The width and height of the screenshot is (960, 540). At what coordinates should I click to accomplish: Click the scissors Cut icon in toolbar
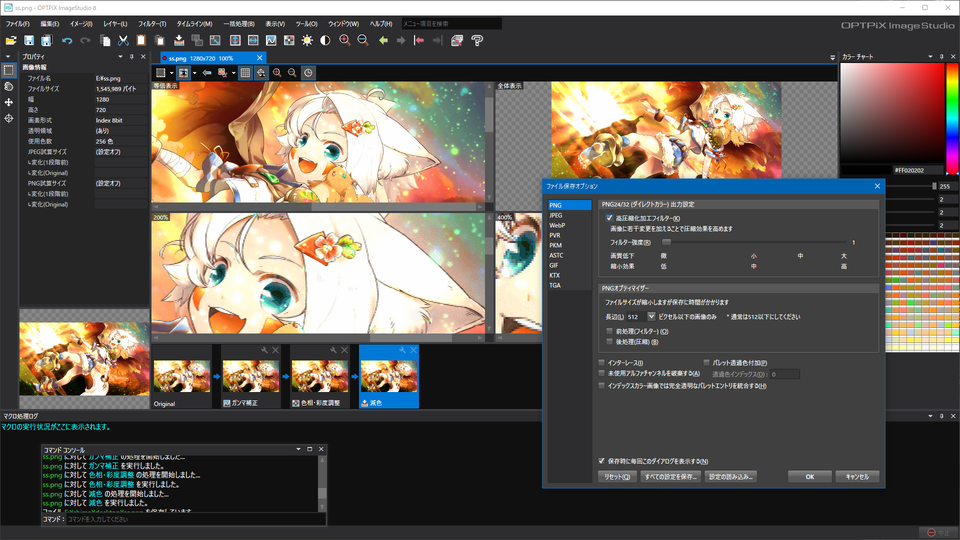tap(122, 40)
